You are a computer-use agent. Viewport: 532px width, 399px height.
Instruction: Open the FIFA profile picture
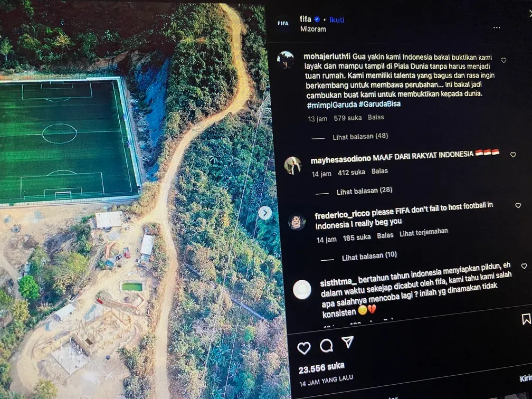[x=283, y=23]
